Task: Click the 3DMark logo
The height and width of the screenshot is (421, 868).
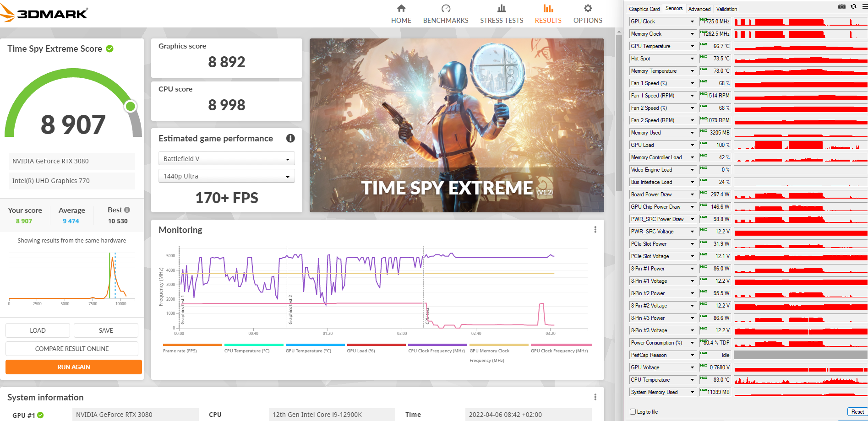Action: point(44,13)
